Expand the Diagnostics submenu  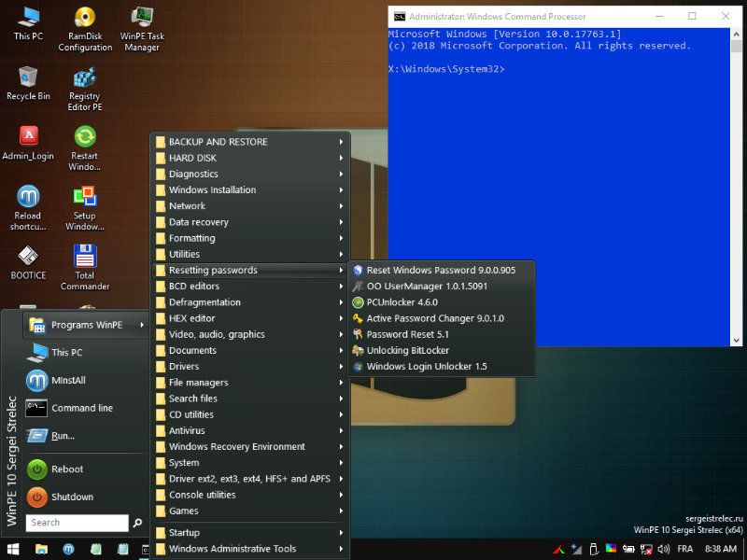click(250, 174)
